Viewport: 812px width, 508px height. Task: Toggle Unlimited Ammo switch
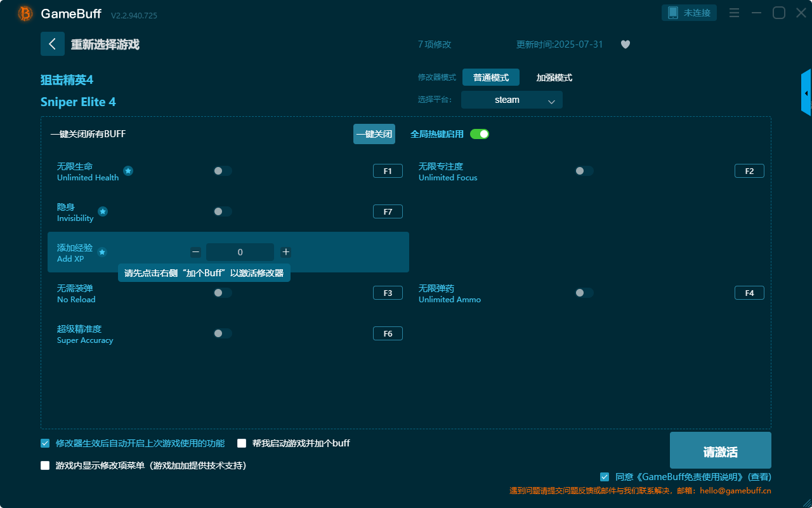[584, 293]
